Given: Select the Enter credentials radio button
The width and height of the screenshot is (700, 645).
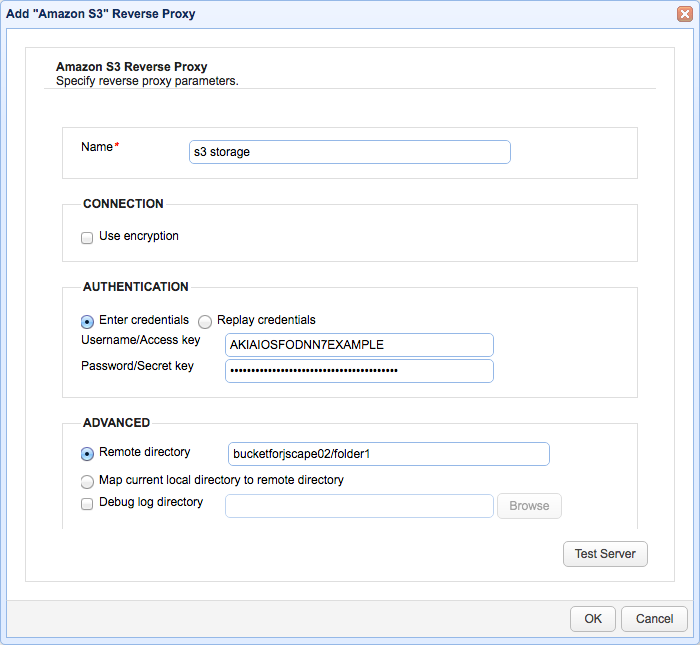Looking at the screenshot, I should [x=87, y=321].
